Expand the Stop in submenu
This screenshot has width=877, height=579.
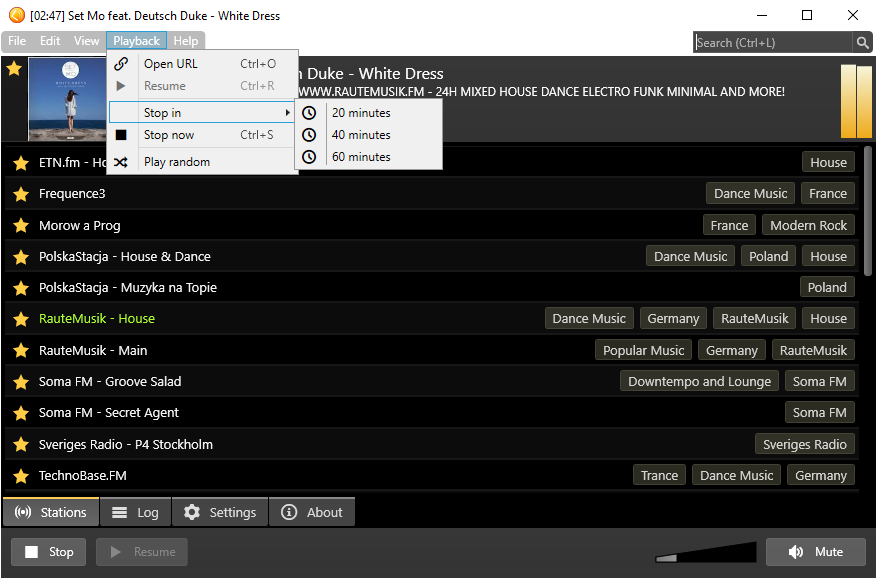point(202,113)
